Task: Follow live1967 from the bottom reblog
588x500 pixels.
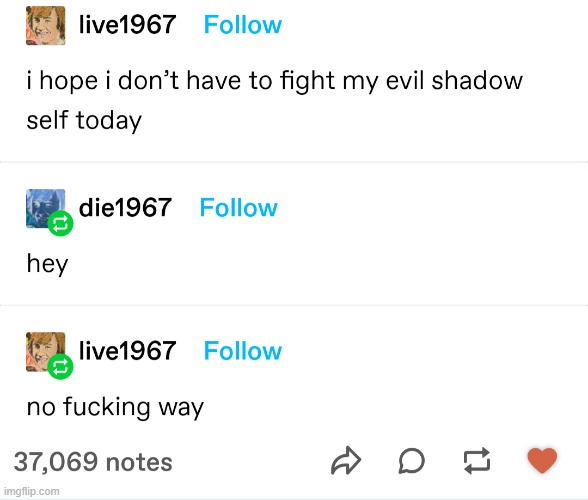Action: [x=243, y=351]
